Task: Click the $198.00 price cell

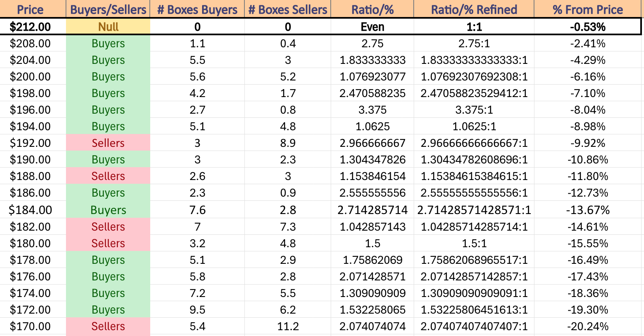Action: (x=33, y=93)
